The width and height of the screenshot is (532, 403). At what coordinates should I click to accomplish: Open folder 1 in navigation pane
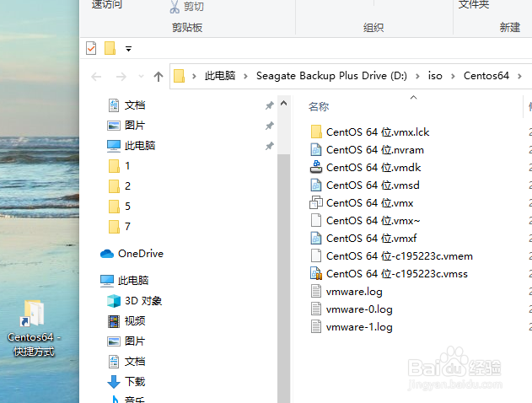pos(120,166)
